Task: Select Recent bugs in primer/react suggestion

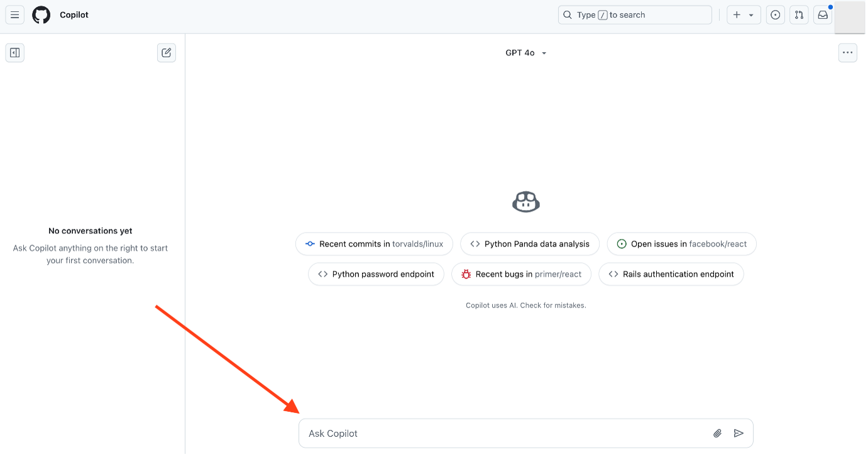Action: click(522, 274)
